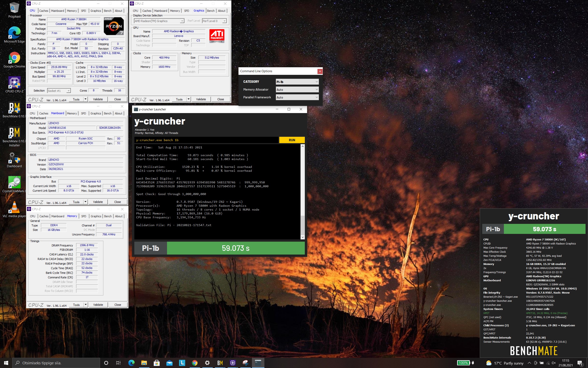Switch to Caches tab in top-left CPU-Z window
This screenshot has width=588, height=368.
point(44,11)
